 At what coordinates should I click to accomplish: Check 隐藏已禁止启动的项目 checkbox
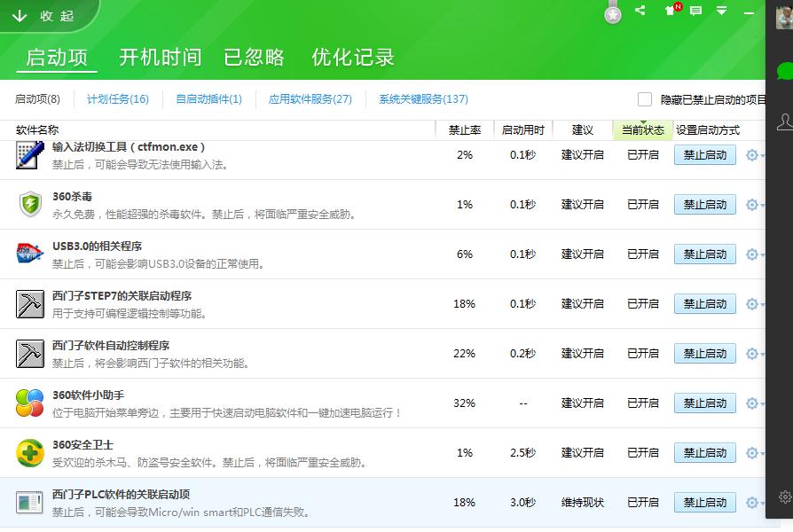(644, 99)
